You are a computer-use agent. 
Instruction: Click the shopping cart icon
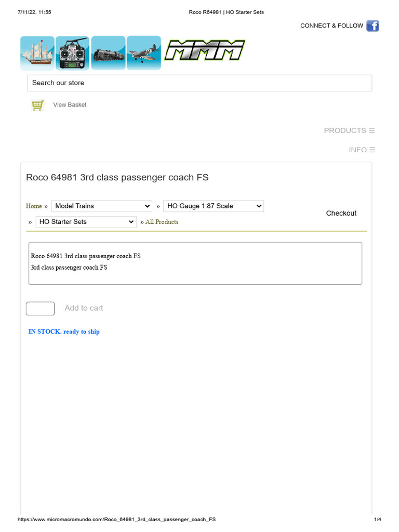pos(37,105)
